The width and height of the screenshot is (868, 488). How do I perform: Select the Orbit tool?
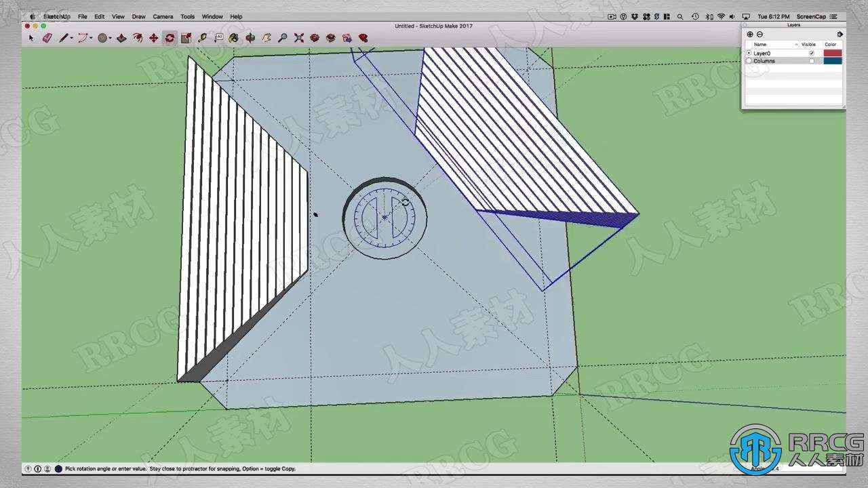click(x=250, y=38)
